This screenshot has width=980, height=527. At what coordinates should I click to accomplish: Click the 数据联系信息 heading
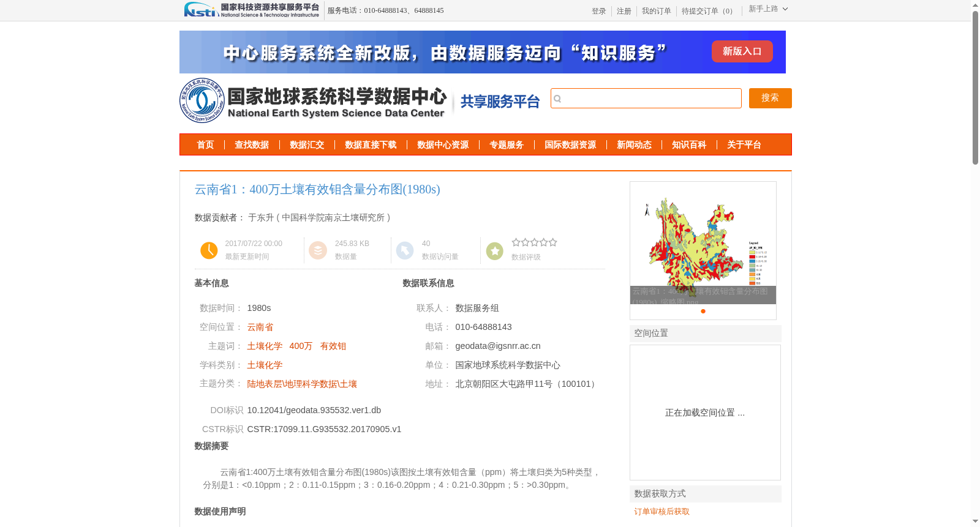coord(428,283)
